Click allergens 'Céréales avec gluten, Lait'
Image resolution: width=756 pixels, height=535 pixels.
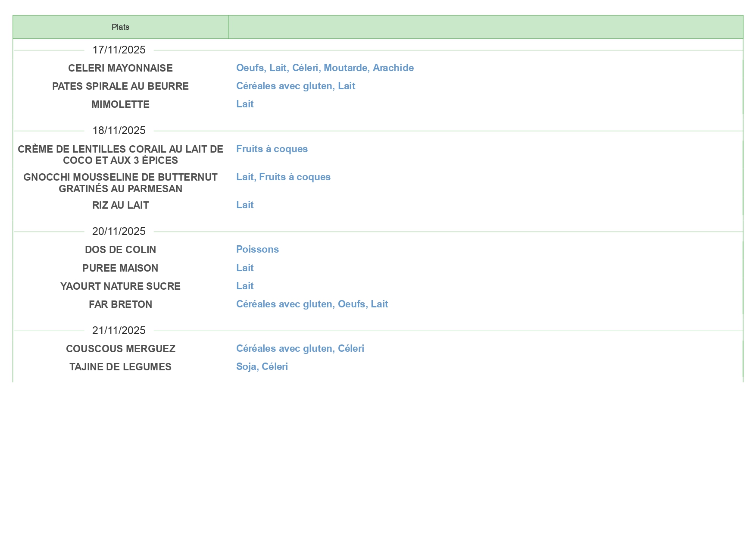point(295,86)
